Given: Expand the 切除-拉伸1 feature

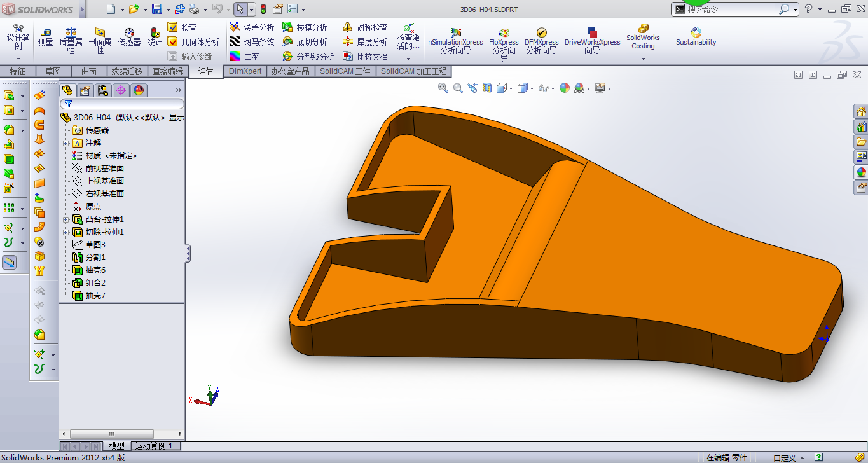Looking at the screenshot, I should click(x=65, y=232).
